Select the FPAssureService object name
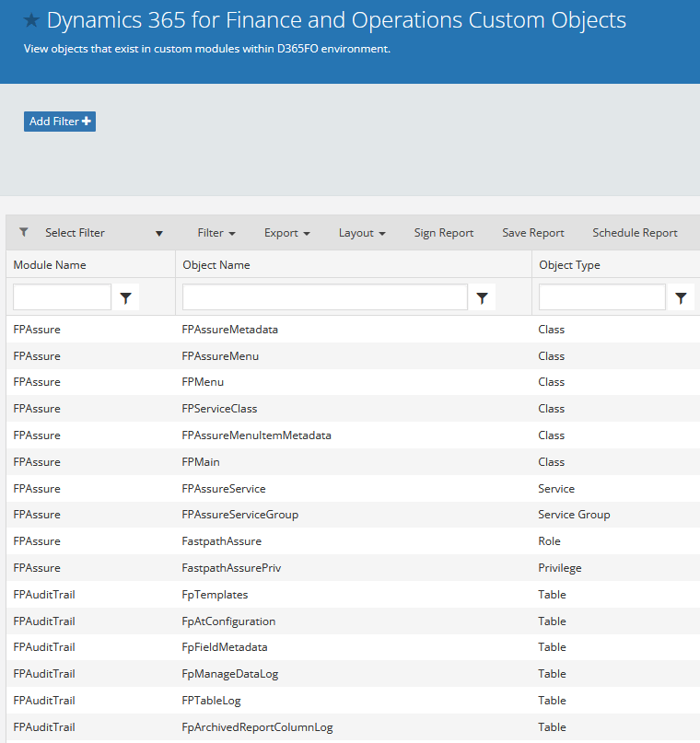This screenshot has width=700, height=743. [224, 489]
